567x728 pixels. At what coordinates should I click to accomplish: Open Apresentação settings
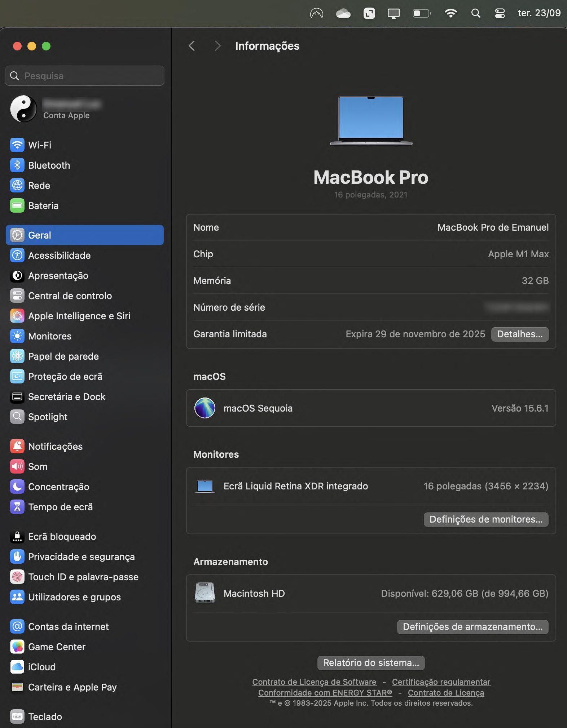coord(85,275)
